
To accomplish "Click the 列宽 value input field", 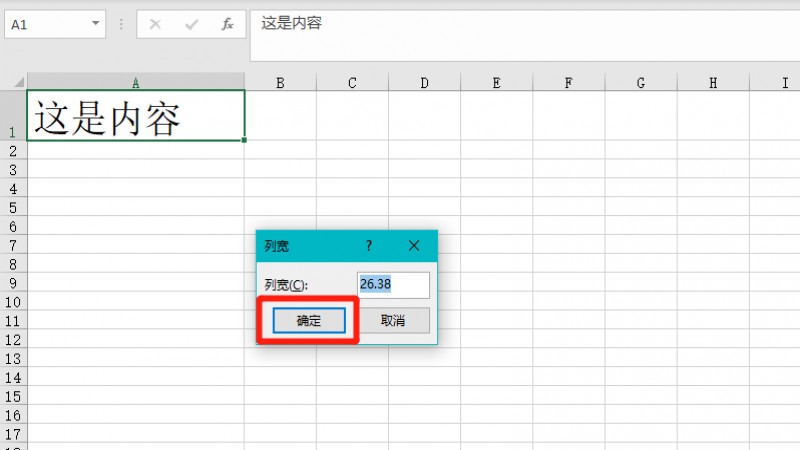I will click(x=393, y=284).
